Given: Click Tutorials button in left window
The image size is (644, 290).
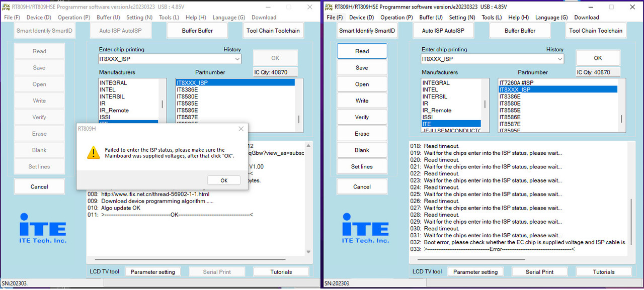Looking at the screenshot, I should pos(281,272).
